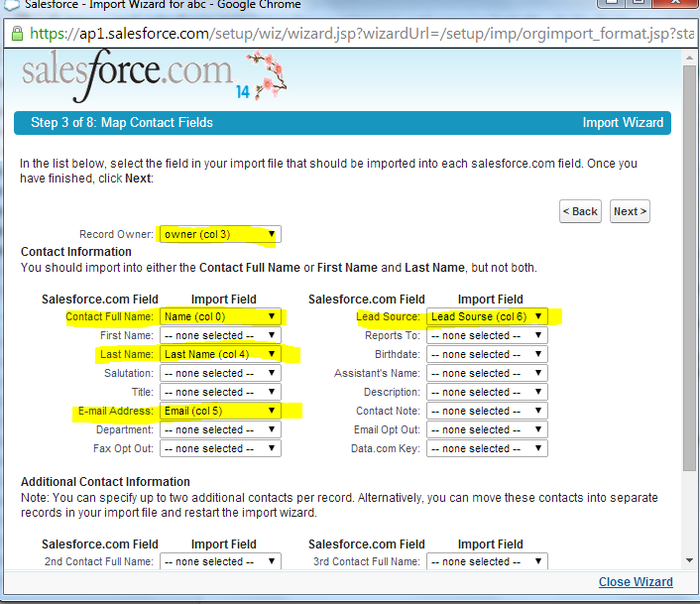Open the Contact Full Name dropdown

pos(220,316)
